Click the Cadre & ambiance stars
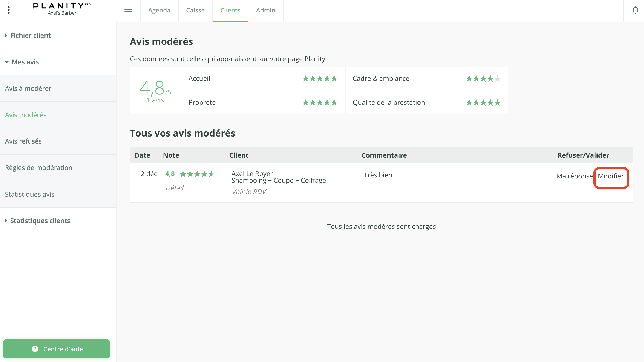This screenshot has width=644, height=362. click(x=483, y=79)
